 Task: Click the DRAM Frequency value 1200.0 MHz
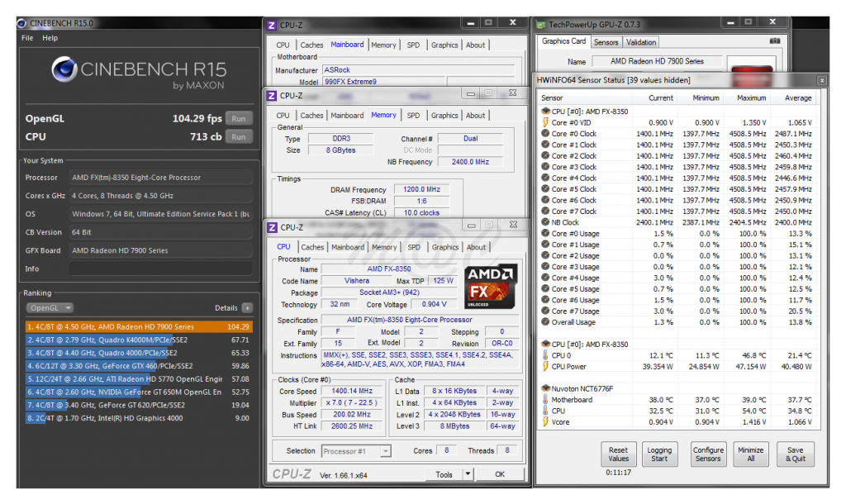[x=421, y=189]
